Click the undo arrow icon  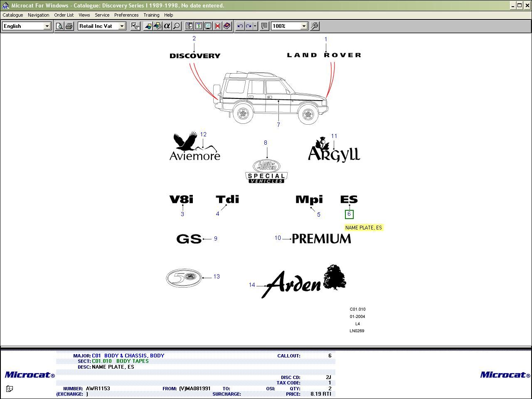(x=240, y=26)
